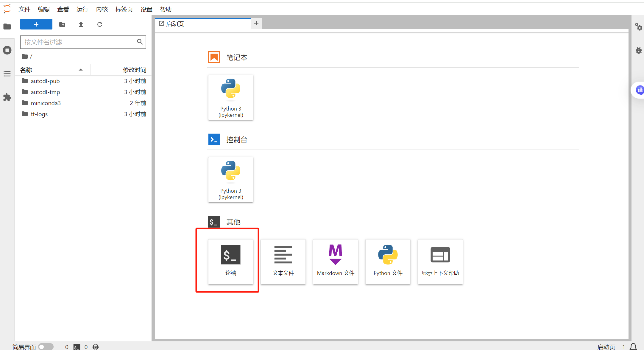Click the upload files icon
The image size is (644, 350).
[81, 24]
